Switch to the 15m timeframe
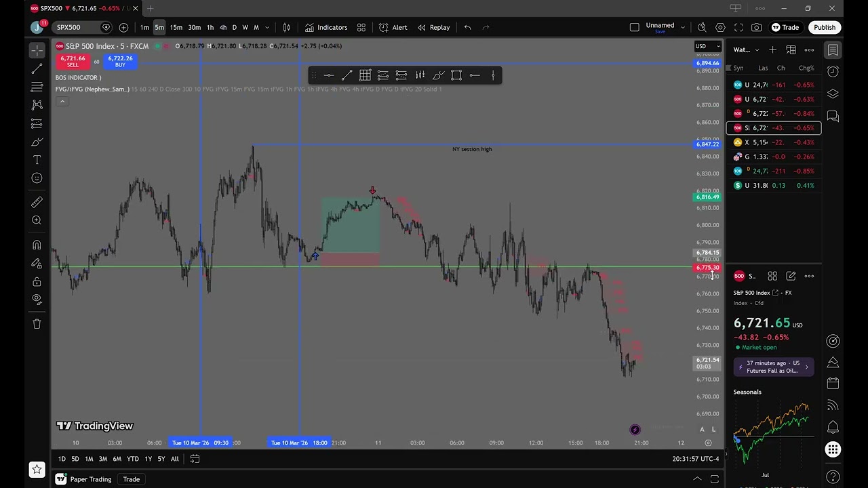This screenshot has width=868, height=488. pyautogui.click(x=176, y=28)
